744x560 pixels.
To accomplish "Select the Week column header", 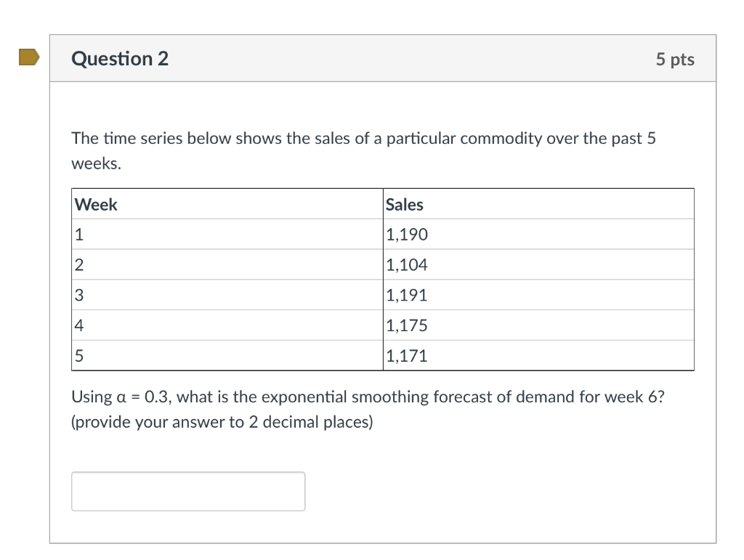I will coord(94,205).
